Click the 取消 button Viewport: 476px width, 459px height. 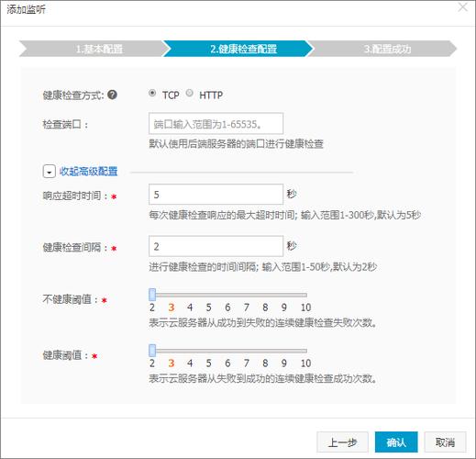[x=445, y=442]
